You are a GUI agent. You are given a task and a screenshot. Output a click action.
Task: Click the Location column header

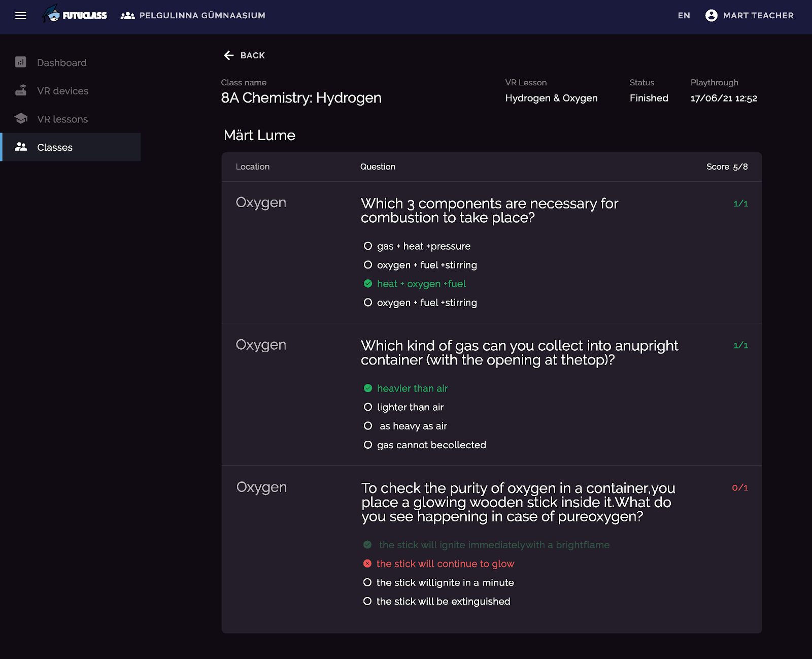pyautogui.click(x=253, y=167)
